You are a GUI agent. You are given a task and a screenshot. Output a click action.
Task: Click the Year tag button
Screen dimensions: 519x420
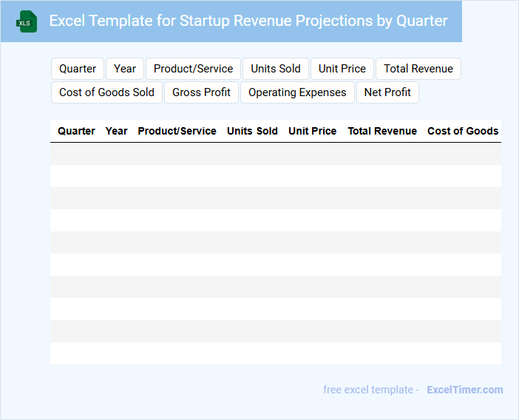coord(125,69)
